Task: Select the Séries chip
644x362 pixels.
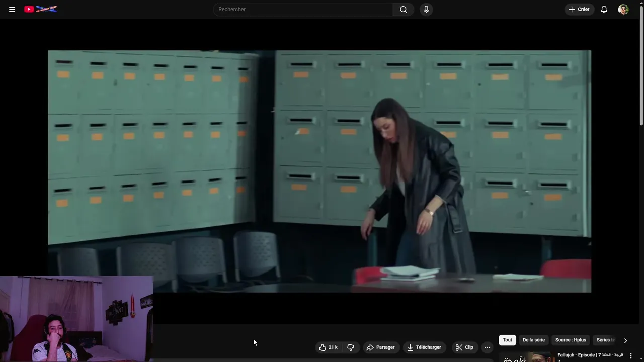Action: coord(605,340)
